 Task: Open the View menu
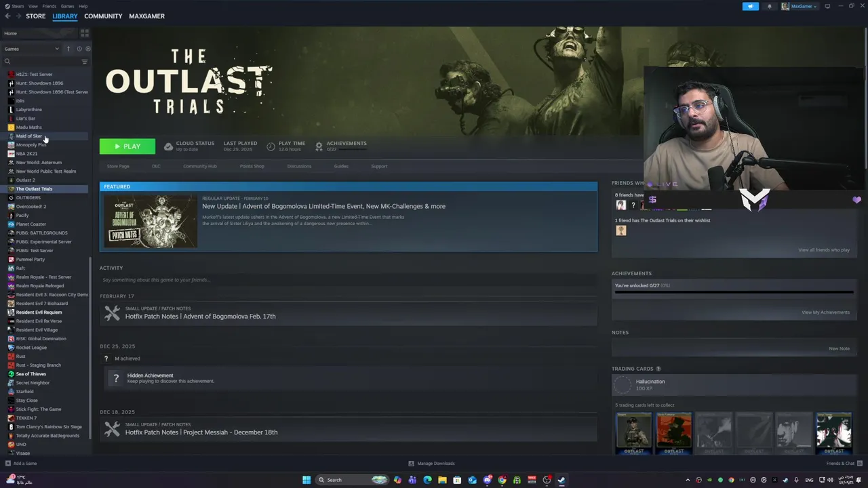pos(33,6)
